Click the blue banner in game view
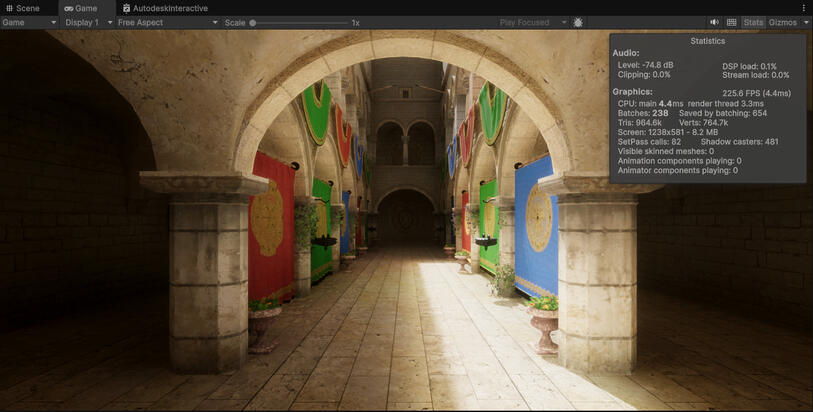Viewport: 813px width, 412px height. point(536,225)
